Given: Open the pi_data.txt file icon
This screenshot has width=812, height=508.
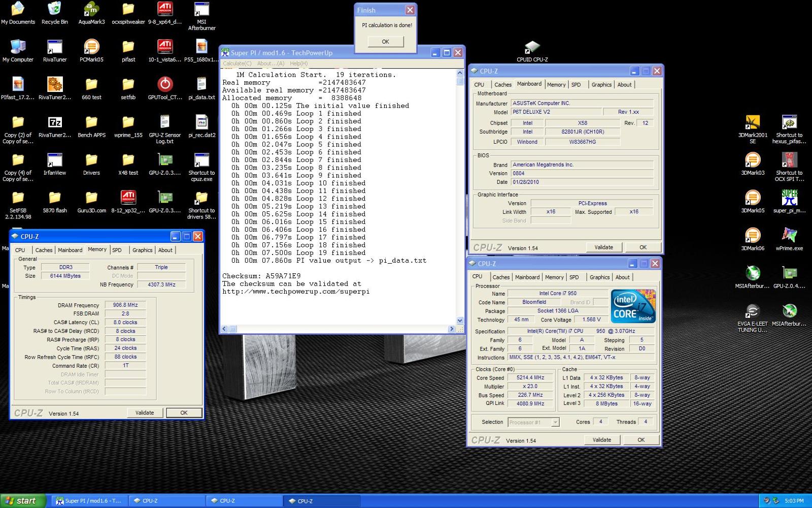Looking at the screenshot, I should pyautogui.click(x=201, y=88).
